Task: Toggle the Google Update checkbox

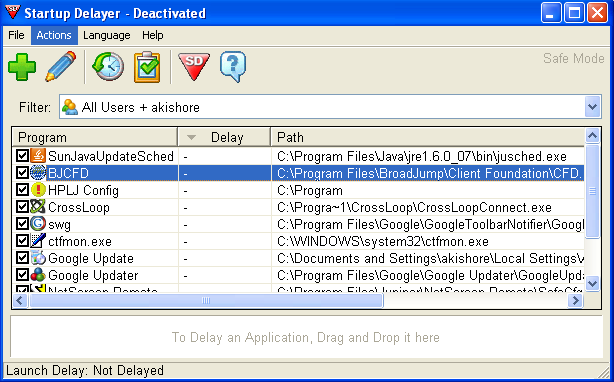Action: pos(22,258)
